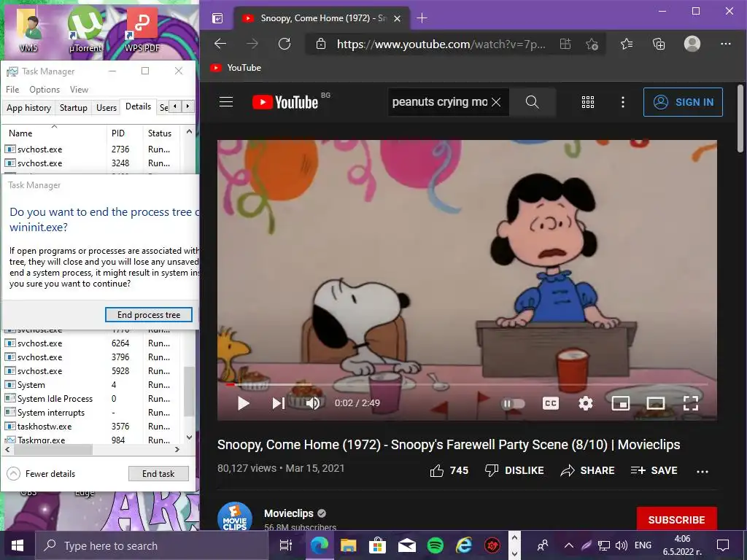Viewport: 747px width, 560px height.
Task: Add this page to favorites star
Action: (x=592, y=44)
